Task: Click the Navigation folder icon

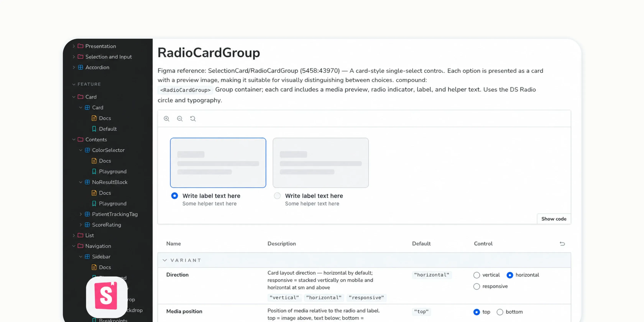Action: (80, 246)
